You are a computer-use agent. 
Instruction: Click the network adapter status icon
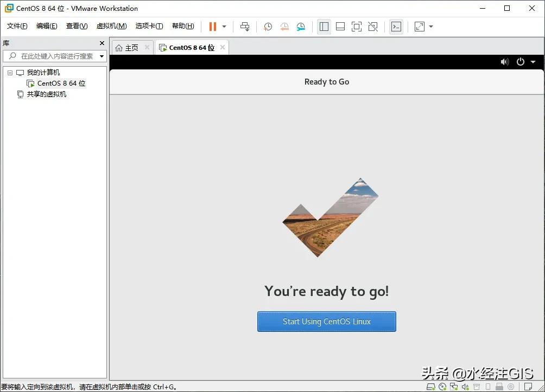(x=455, y=387)
